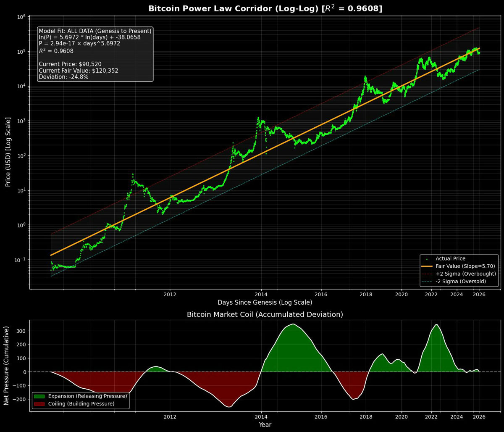This screenshot has height=432, width=504.
Task: Click the Bitcoin Market Coil chart title
Action: (x=265, y=314)
